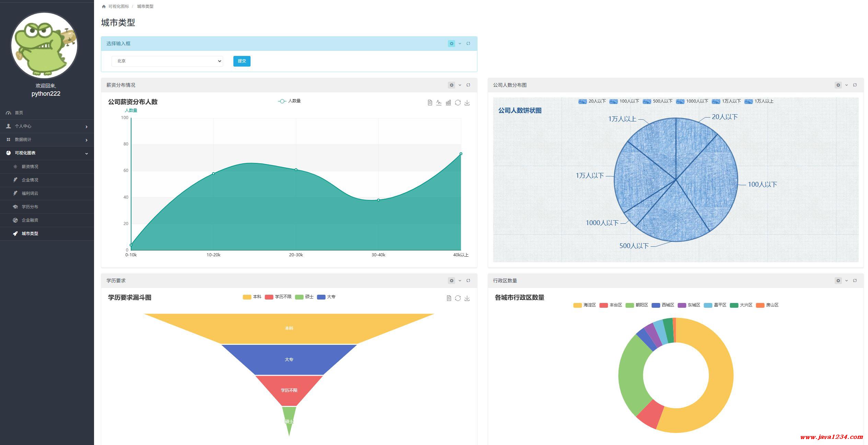Click the 朝阳区 green legend swatch

coord(629,305)
